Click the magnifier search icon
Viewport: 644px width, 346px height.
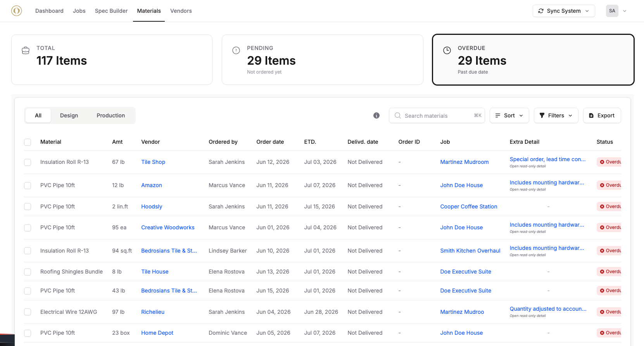click(x=398, y=115)
